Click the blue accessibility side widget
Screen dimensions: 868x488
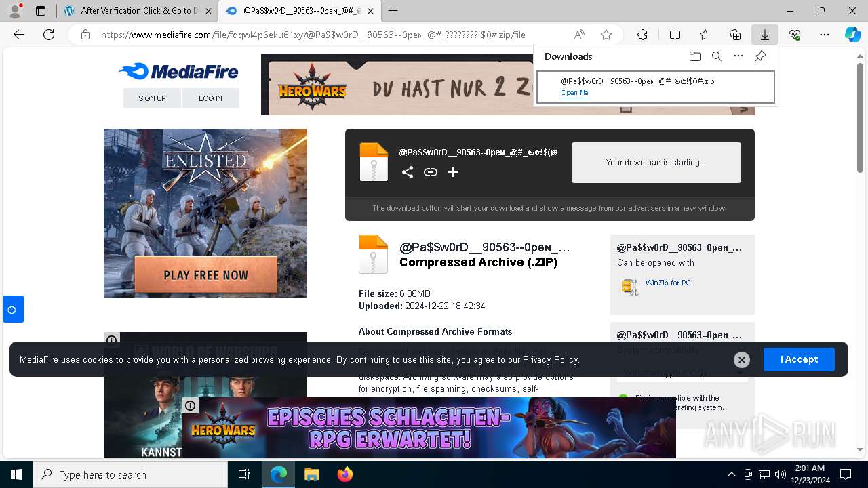coord(13,309)
